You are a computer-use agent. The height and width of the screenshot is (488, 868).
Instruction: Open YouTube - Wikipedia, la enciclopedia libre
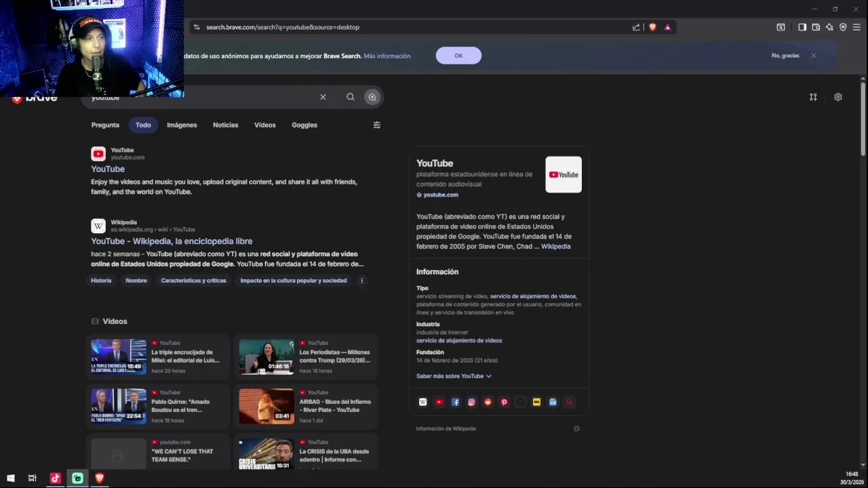pyautogui.click(x=172, y=241)
